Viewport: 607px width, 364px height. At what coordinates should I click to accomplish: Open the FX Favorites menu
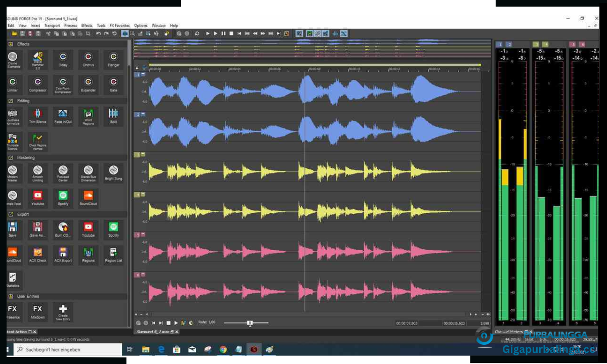120,25
